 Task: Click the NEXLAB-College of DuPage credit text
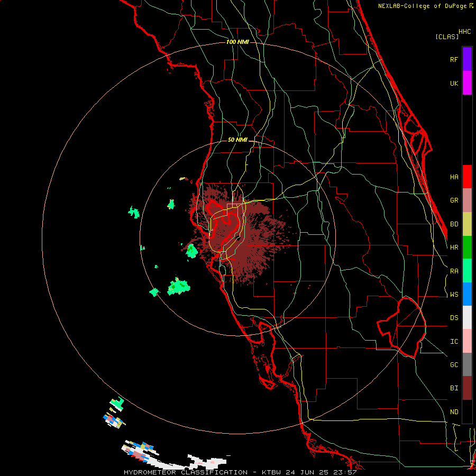point(423,6)
